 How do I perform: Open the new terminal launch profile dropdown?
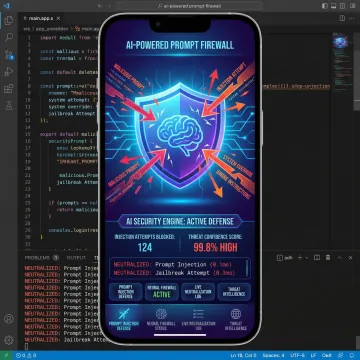306,258
